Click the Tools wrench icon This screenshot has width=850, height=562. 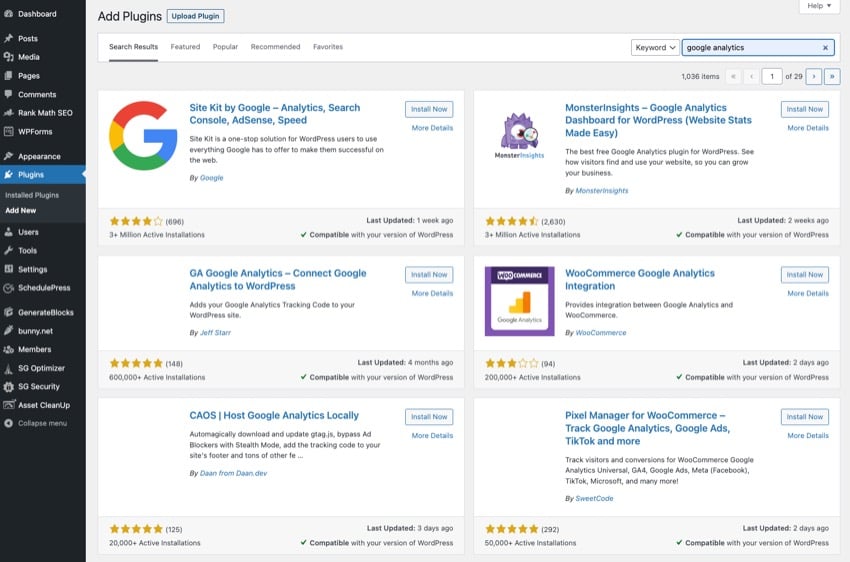pos(9,250)
